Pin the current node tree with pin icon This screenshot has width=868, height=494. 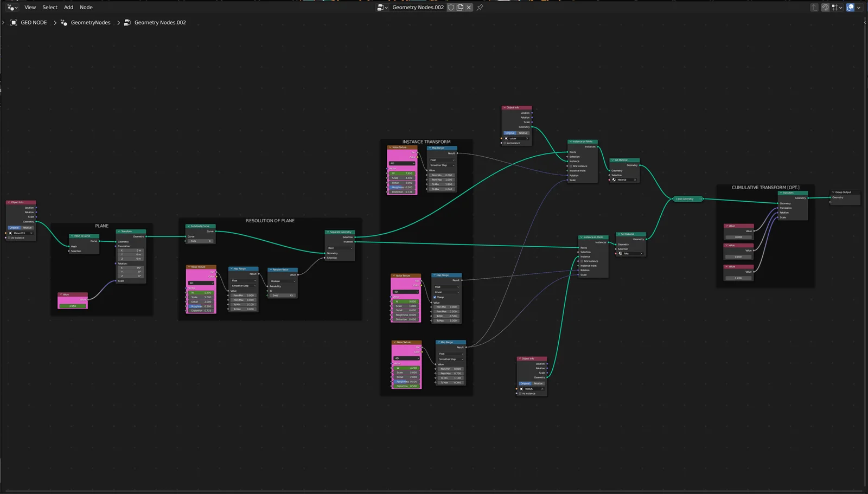tap(480, 7)
